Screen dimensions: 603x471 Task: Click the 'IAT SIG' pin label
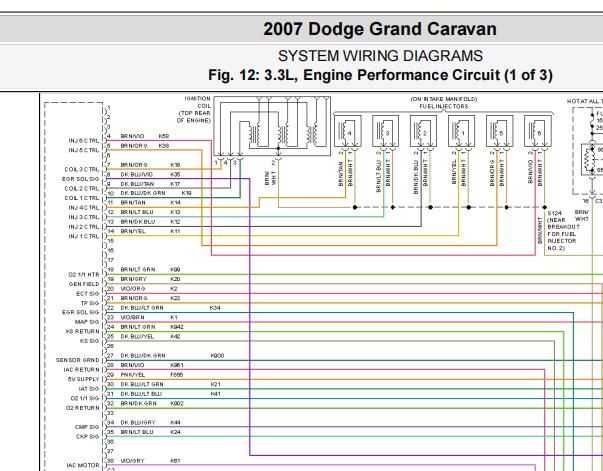click(x=88, y=389)
